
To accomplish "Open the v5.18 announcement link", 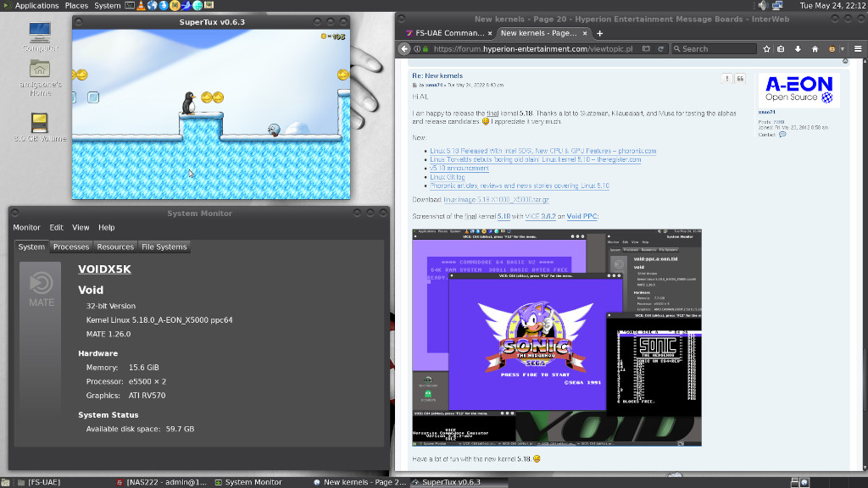I will point(459,169).
